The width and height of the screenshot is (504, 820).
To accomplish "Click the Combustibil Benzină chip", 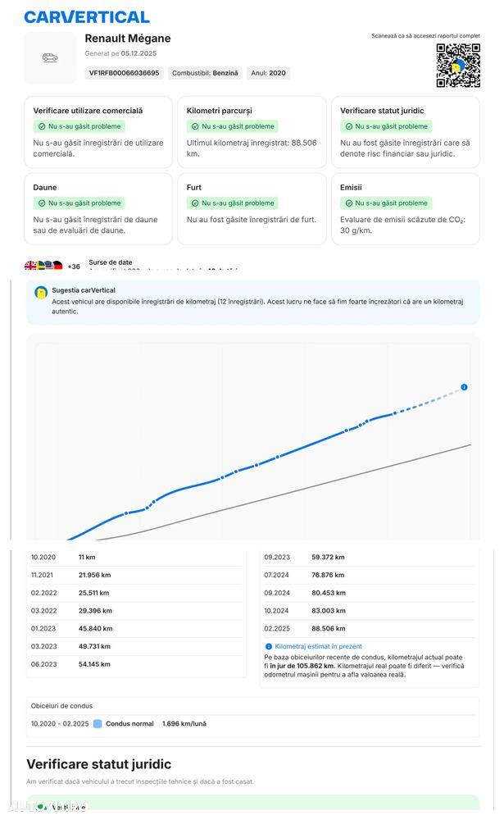I will tap(204, 73).
